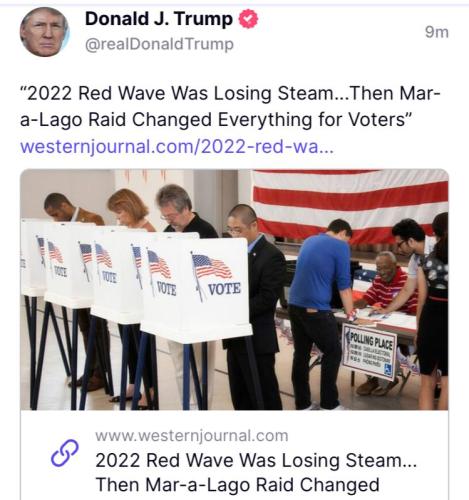The width and height of the screenshot is (469, 500).
Task: Click the red verified badge icon
Action: (248, 19)
